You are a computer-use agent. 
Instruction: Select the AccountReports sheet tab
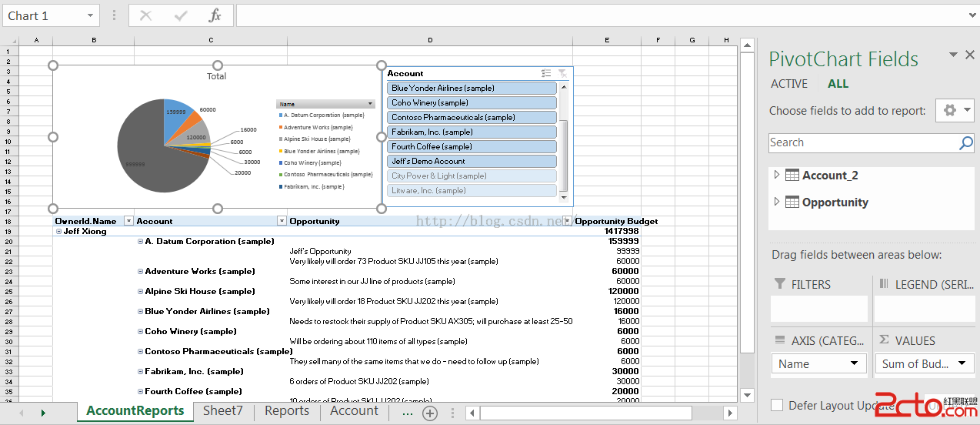135,411
